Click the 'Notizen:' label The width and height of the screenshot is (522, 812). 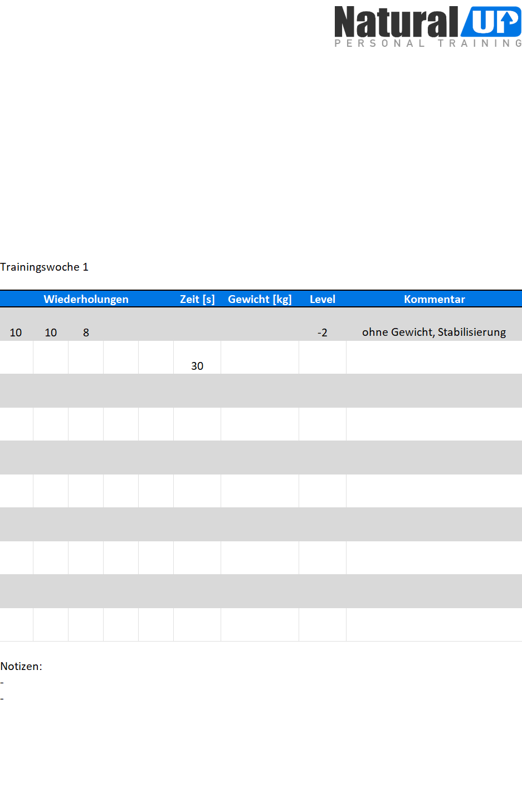tap(21, 666)
